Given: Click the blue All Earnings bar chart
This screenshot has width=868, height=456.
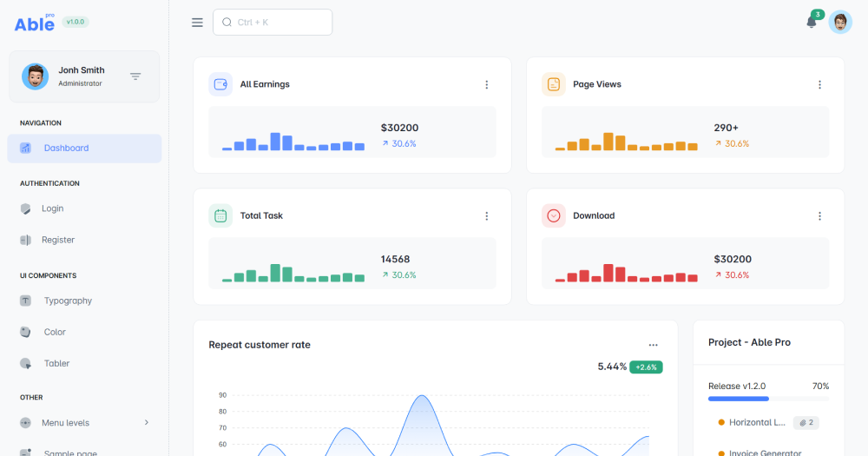Looking at the screenshot, I should [x=293, y=142].
